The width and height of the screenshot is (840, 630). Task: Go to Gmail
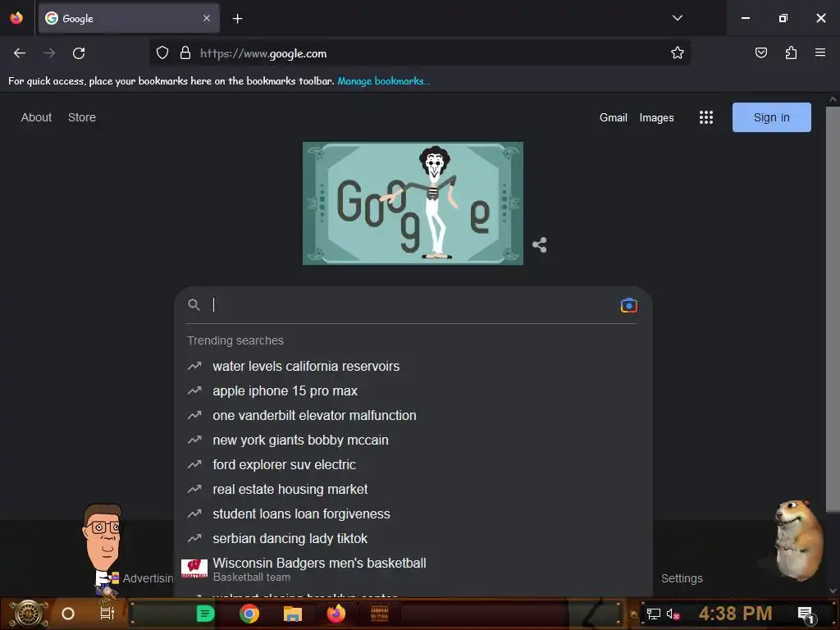click(x=613, y=117)
